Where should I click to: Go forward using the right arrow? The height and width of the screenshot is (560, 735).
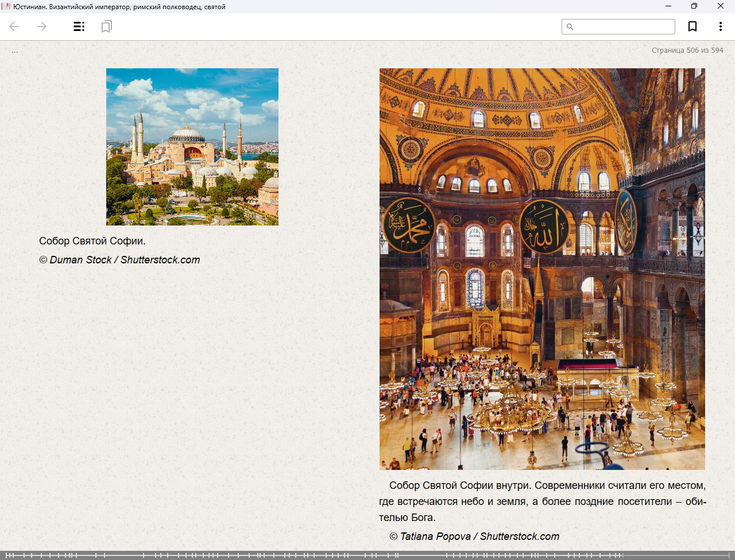pyautogui.click(x=42, y=26)
